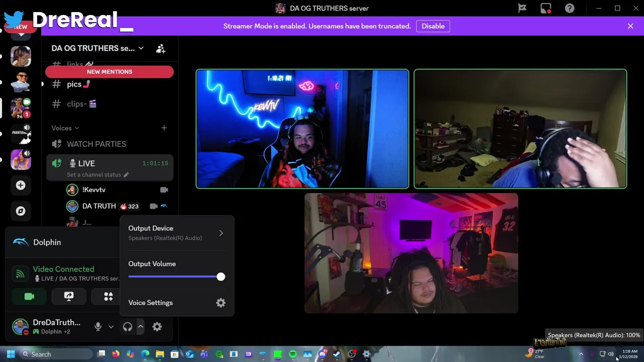Open the activities launcher icon
Viewport: 644px width, 362px height.
coord(108,297)
